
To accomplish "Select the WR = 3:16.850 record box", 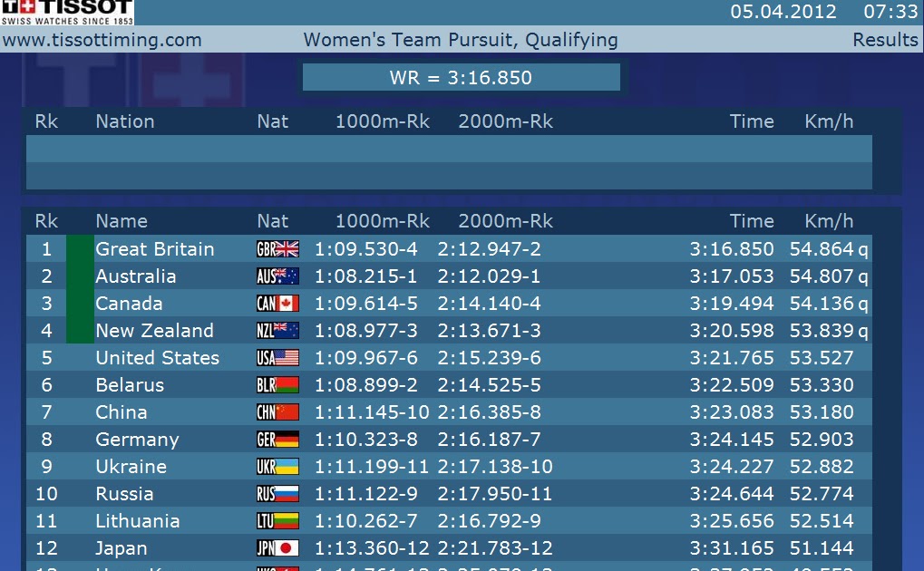I will [x=461, y=78].
